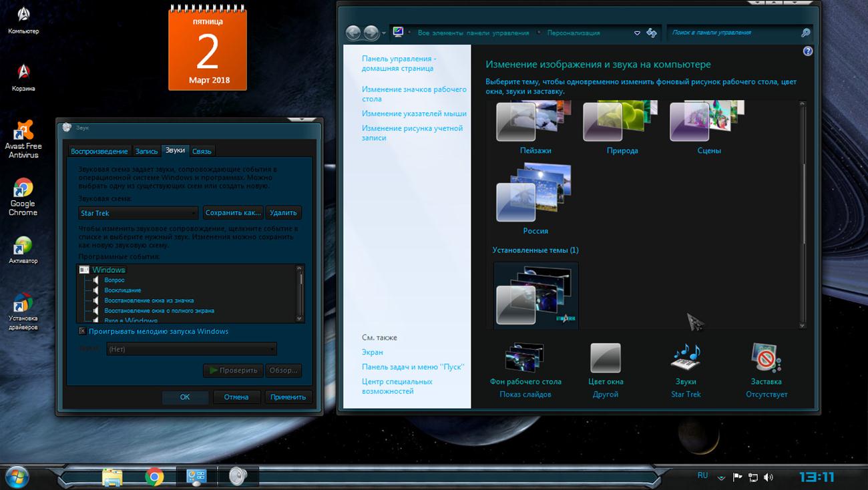Open Изменение указателей мыши link
868x490 pixels.
[x=414, y=113]
